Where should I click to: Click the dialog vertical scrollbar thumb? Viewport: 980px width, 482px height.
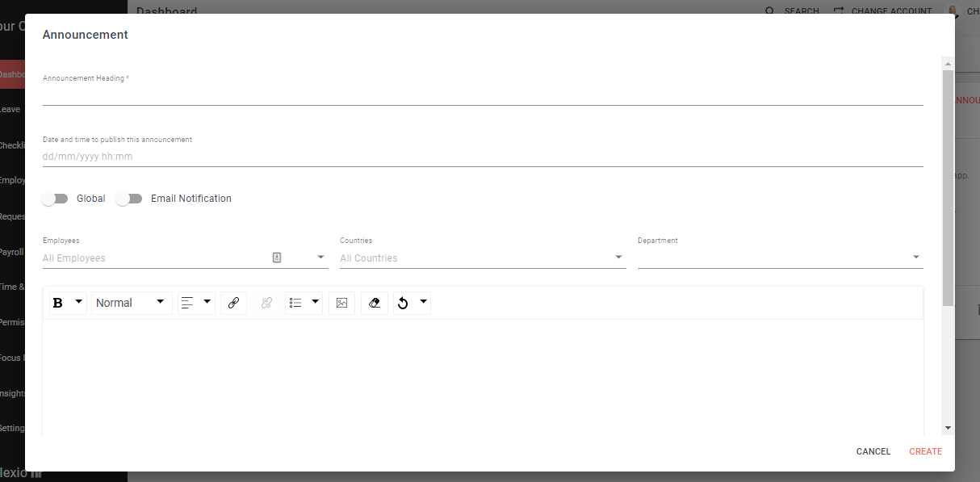[x=948, y=187]
